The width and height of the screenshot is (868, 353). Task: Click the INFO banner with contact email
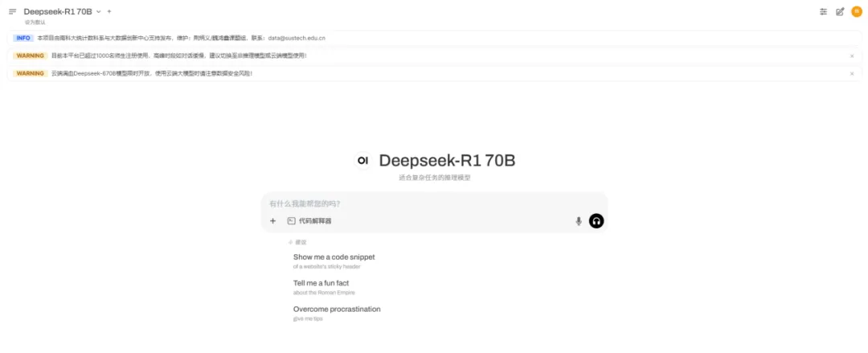coord(434,39)
